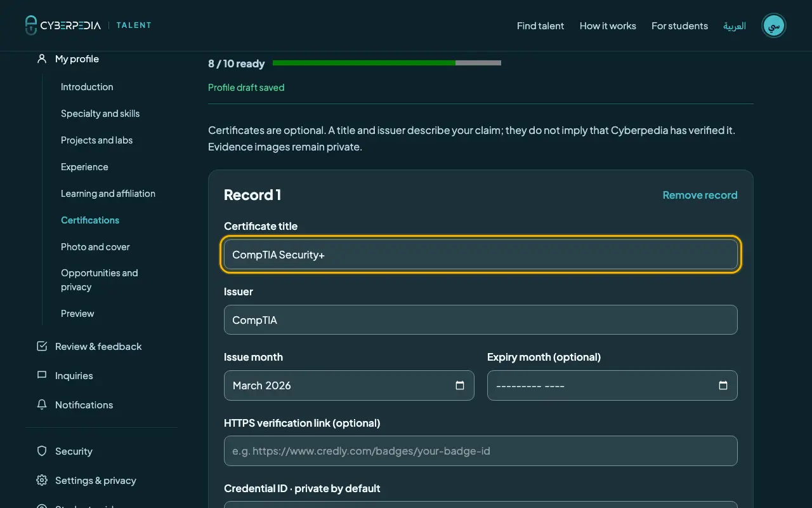
Task: Click the Settings & privacy gear icon
Action: (42, 480)
